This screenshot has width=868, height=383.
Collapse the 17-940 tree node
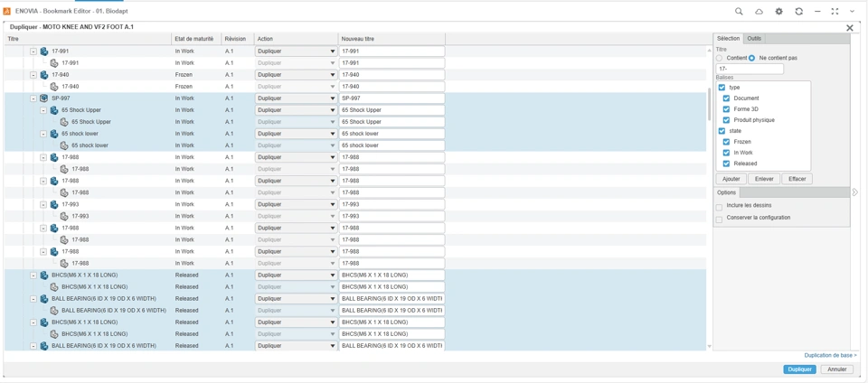[33, 75]
